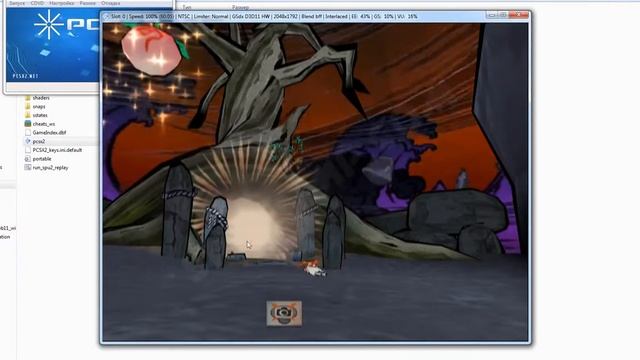This screenshot has width=640, height=360.
Task: Click the PCSX2 starburst logo
Action: tap(49, 25)
